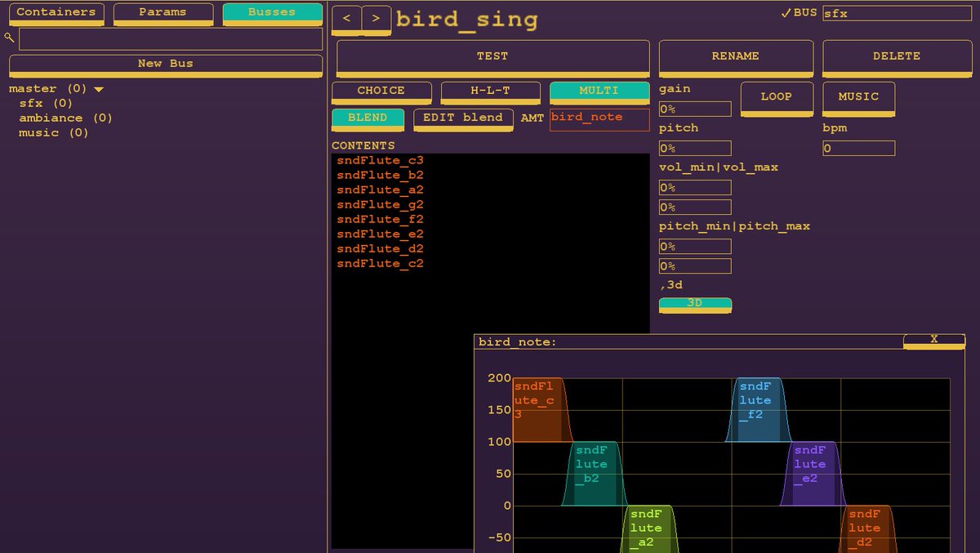Click the AMT field showing bird_note

[599, 119]
